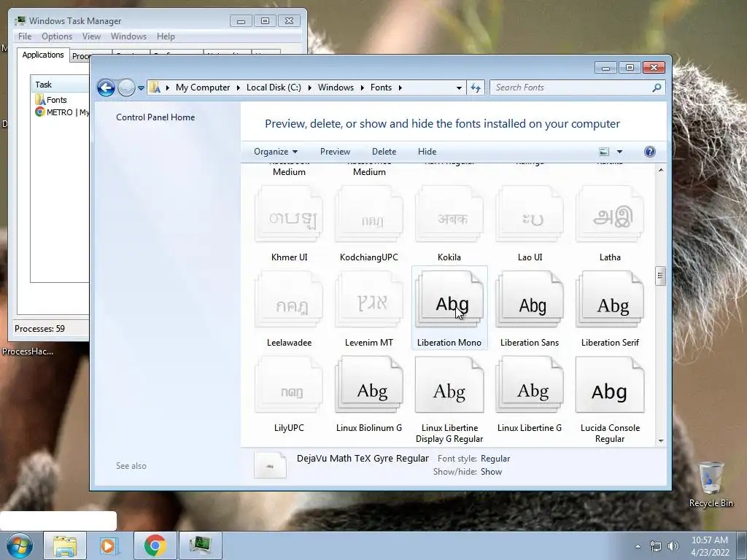Click the scroll up arrow of font list
747x560 pixels.
coord(660,170)
